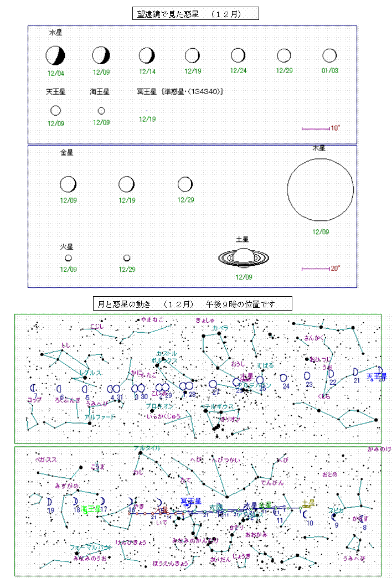The image size is (392, 578).
Task: Select the moon symbol numbered 5
Action: [85, 389]
